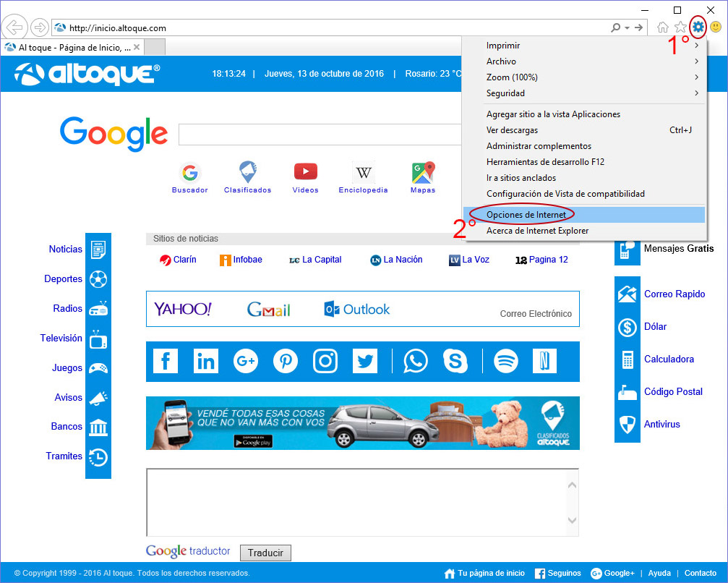Open the address bar search dropdown arrow

tap(627, 28)
